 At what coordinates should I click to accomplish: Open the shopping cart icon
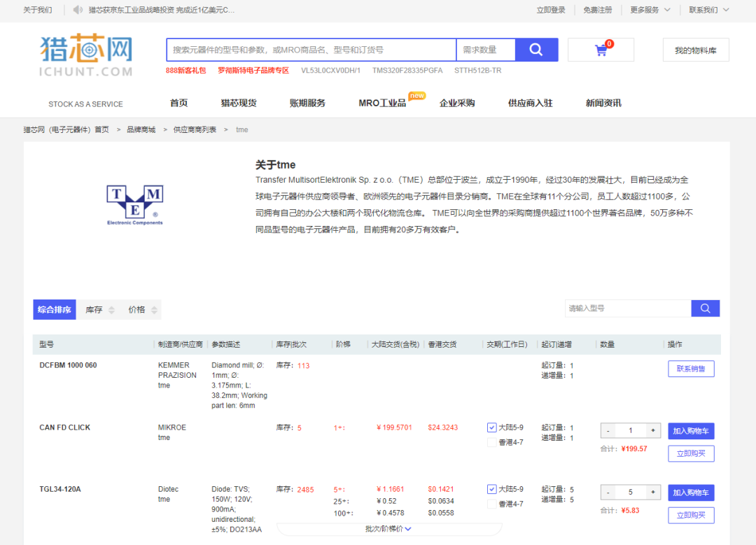pyautogui.click(x=601, y=50)
